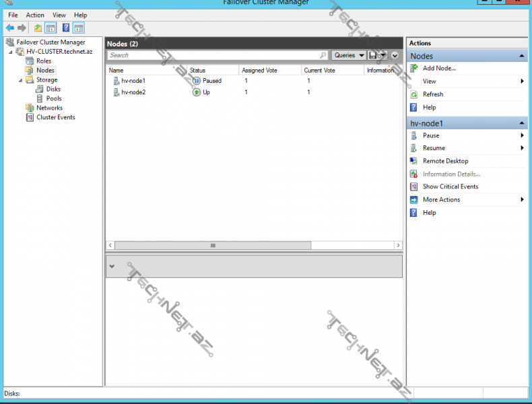Click the Add Node icon in Actions

point(414,68)
